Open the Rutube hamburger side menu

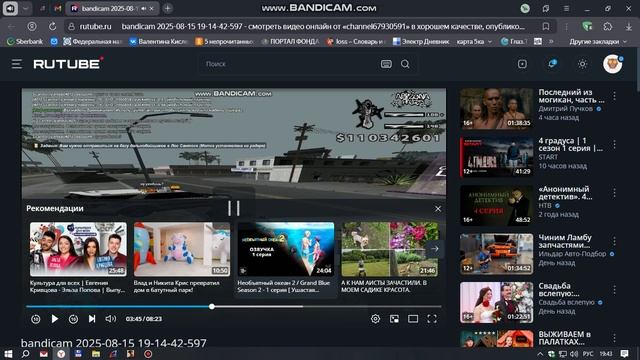17,64
